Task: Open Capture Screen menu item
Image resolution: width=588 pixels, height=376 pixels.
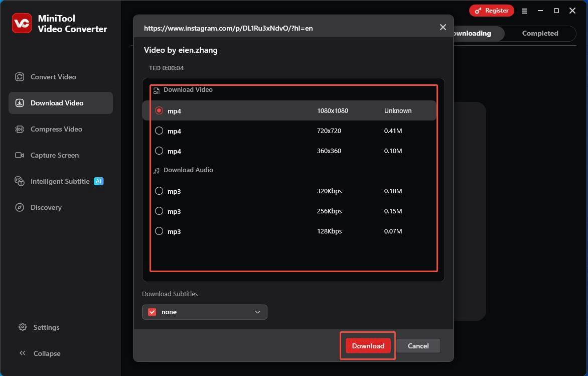Action: click(x=61, y=155)
